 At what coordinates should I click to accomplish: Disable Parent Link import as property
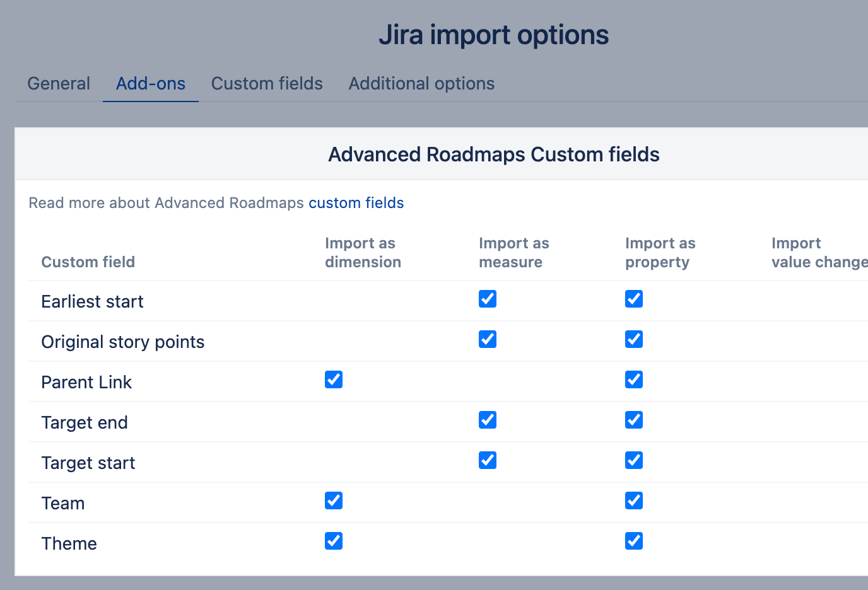634,379
